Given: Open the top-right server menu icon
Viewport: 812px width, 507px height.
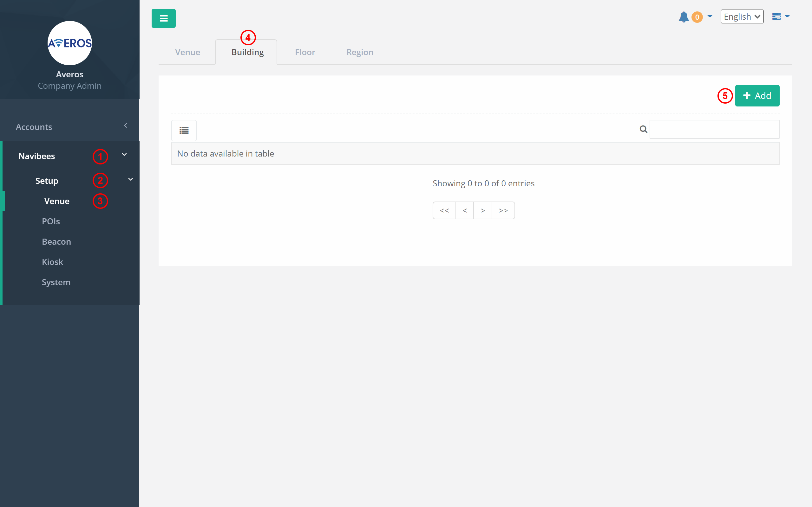Looking at the screenshot, I should pos(776,16).
